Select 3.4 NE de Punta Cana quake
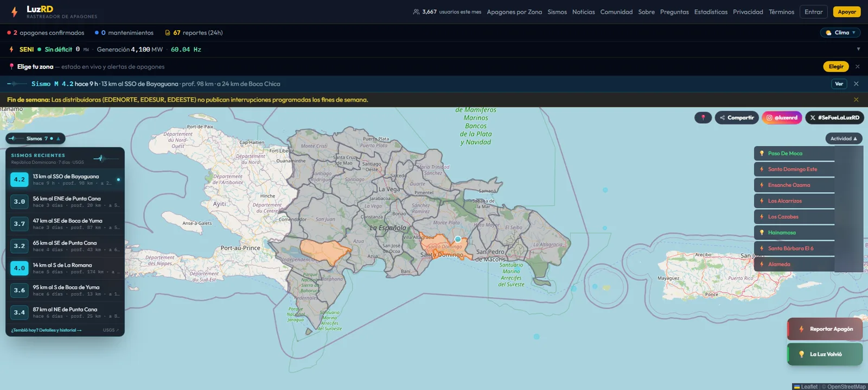The height and width of the screenshot is (390, 868). pos(65,313)
